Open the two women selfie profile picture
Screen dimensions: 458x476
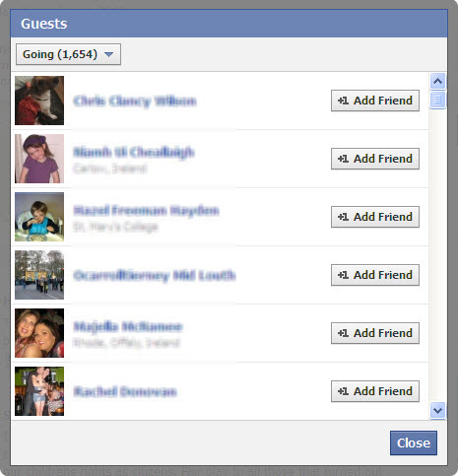coord(39,333)
